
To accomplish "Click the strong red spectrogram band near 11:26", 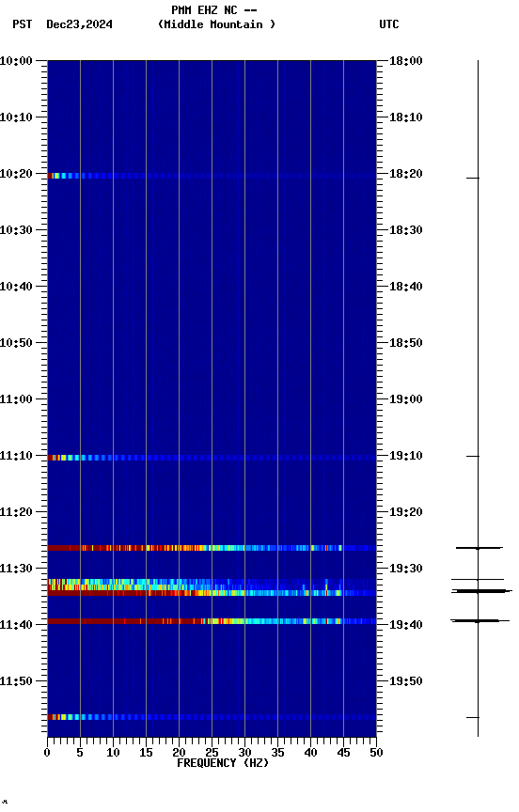I will pos(212,548).
